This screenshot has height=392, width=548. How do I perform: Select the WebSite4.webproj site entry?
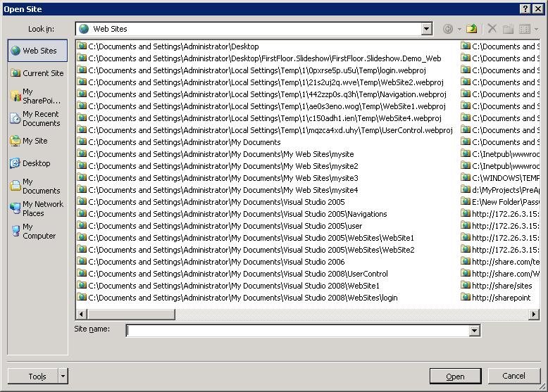259,118
